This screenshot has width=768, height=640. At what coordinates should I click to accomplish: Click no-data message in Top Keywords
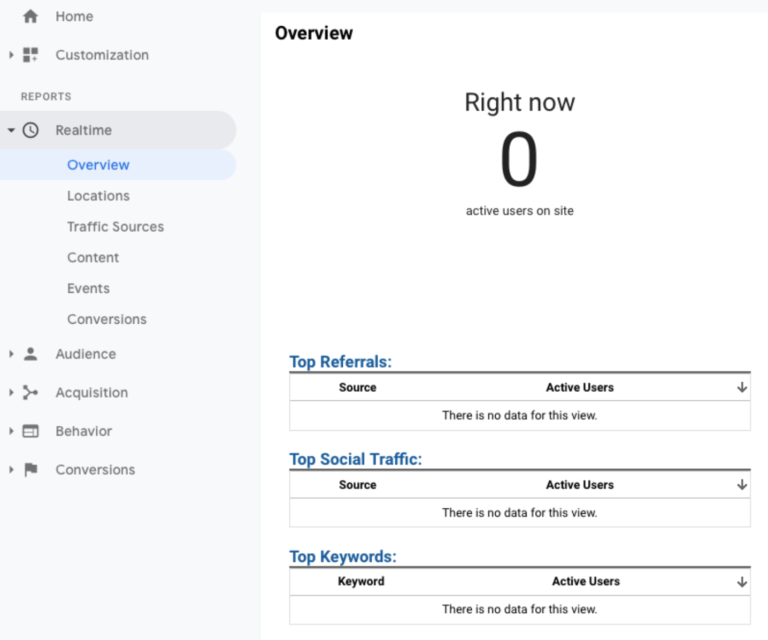(520, 609)
